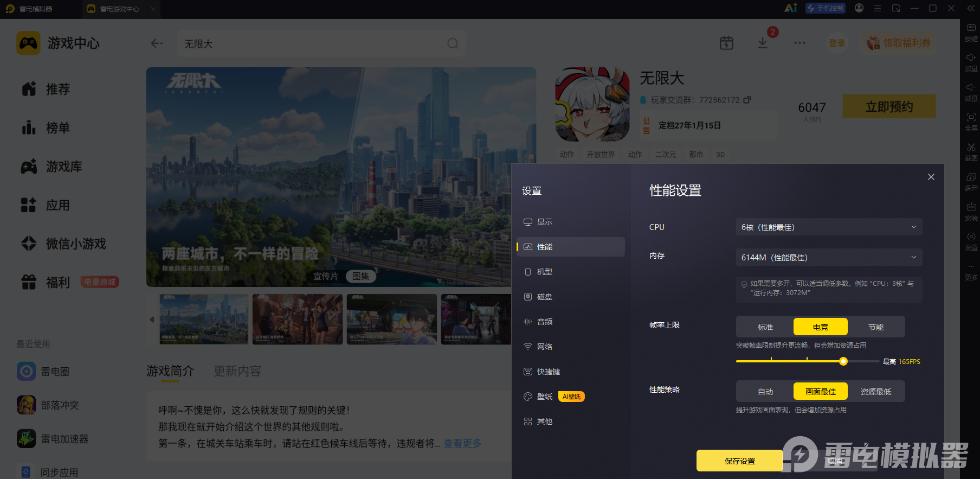Select the 节能 frame rate option
This screenshot has width=980, height=479.
coord(876,327)
